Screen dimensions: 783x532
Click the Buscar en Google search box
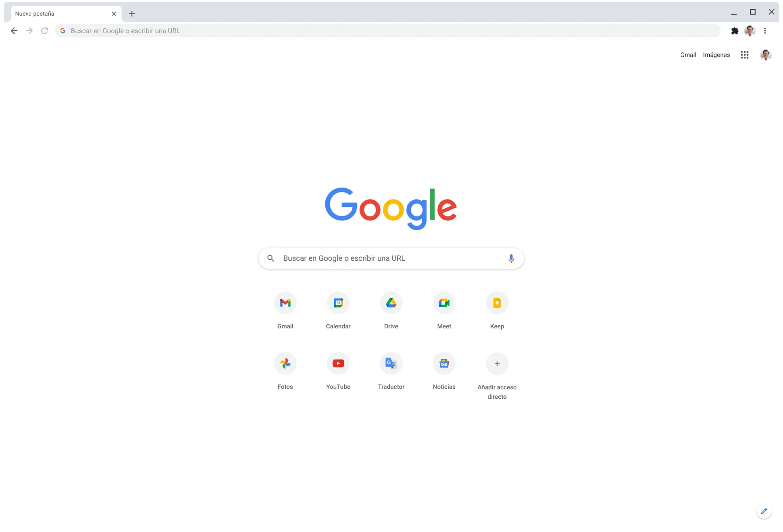(391, 258)
